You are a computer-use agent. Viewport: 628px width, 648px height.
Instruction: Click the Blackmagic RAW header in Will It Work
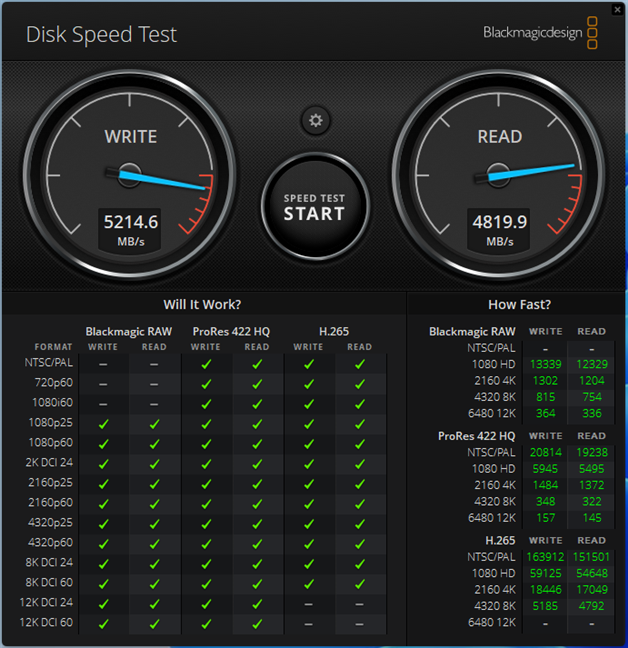128,331
